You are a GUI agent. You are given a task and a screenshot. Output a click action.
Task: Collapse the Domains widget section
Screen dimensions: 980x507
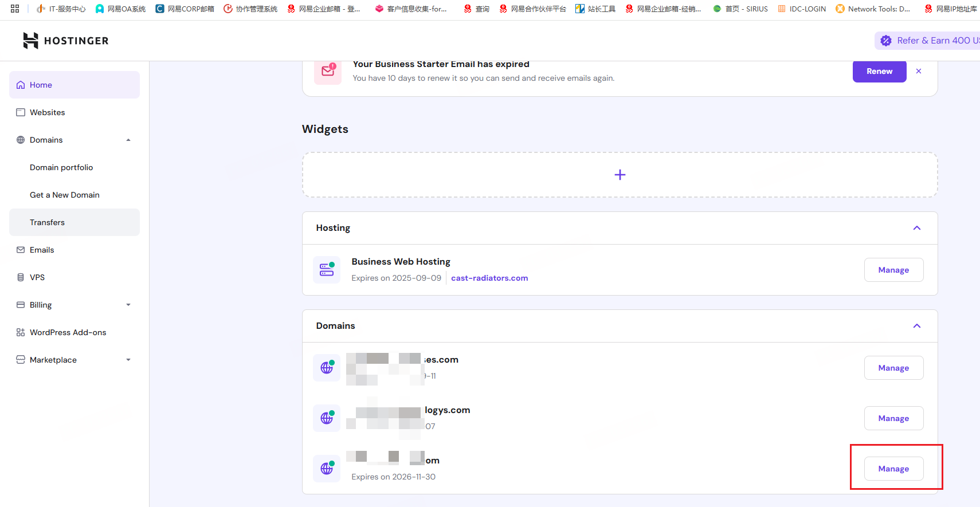point(916,326)
